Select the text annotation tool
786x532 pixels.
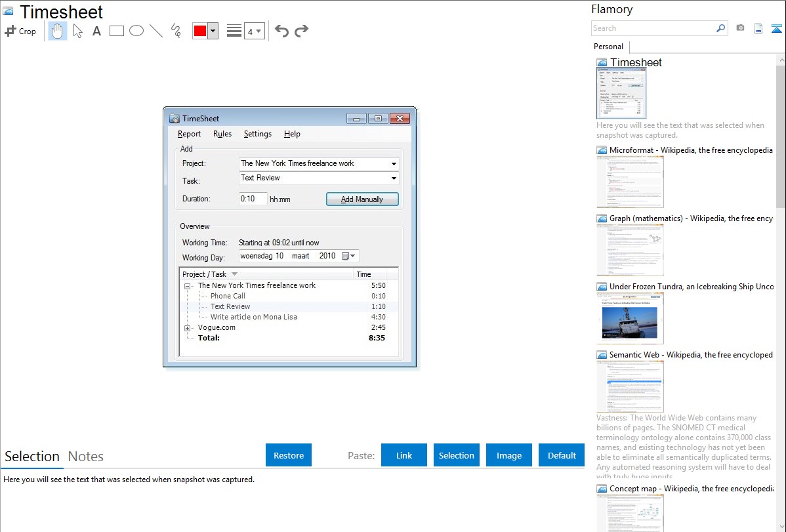pyautogui.click(x=96, y=31)
